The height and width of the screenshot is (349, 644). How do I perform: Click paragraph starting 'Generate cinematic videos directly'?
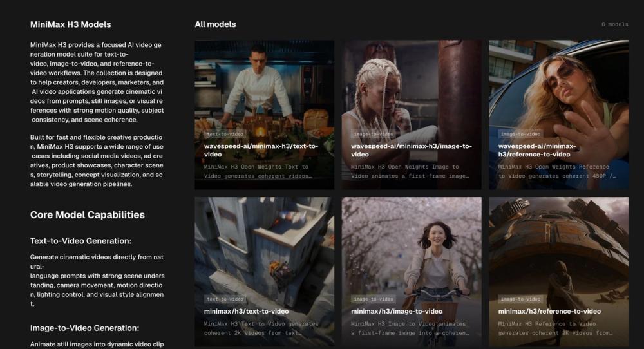click(x=97, y=281)
